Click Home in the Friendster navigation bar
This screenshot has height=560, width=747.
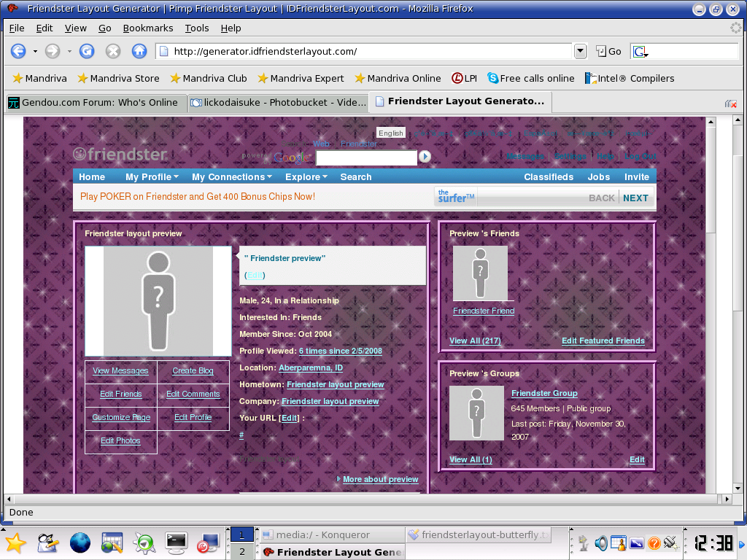(92, 176)
